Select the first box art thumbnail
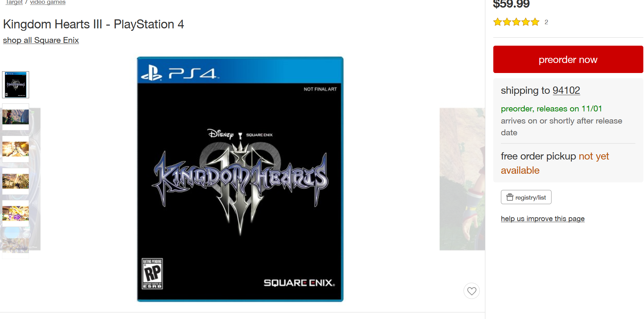The image size is (644, 319). coord(16,85)
